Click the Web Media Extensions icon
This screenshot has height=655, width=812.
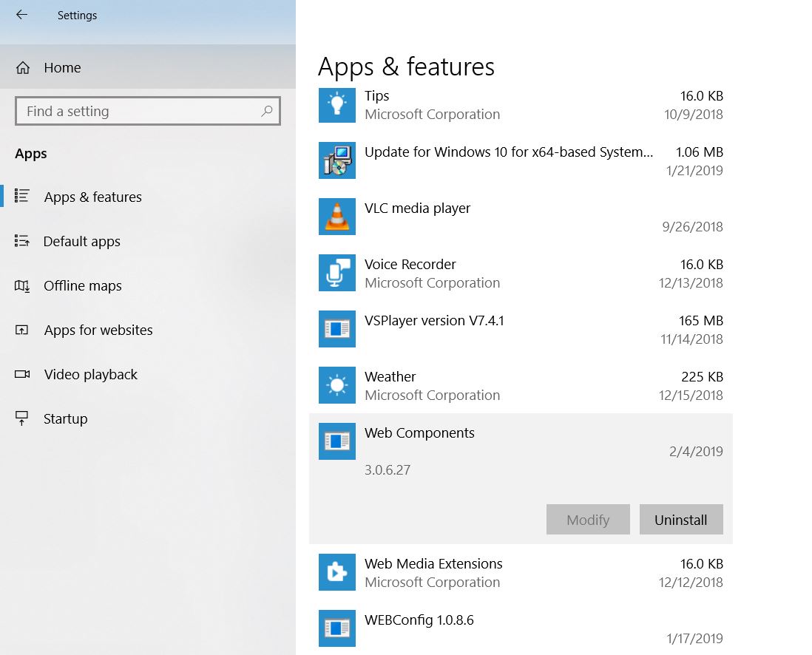click(337, 572)
